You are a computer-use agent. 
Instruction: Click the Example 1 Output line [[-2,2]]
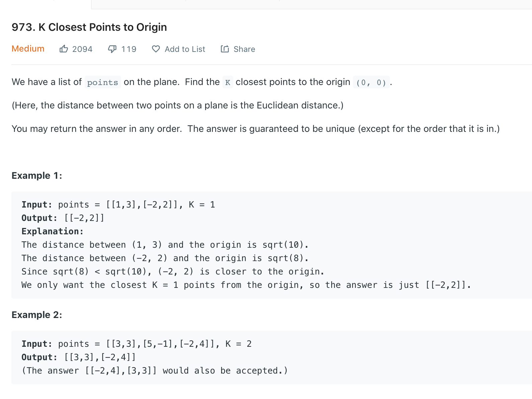63,218
